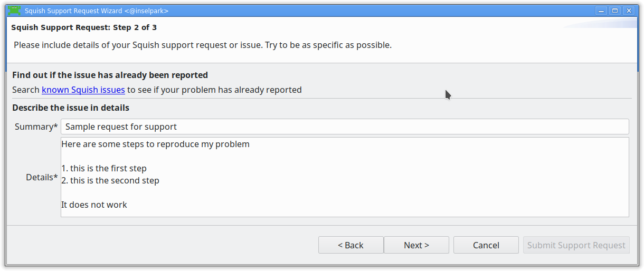Click 'Here are some steps to reproduce' line

pyautogui.click(x=155, y=144)
